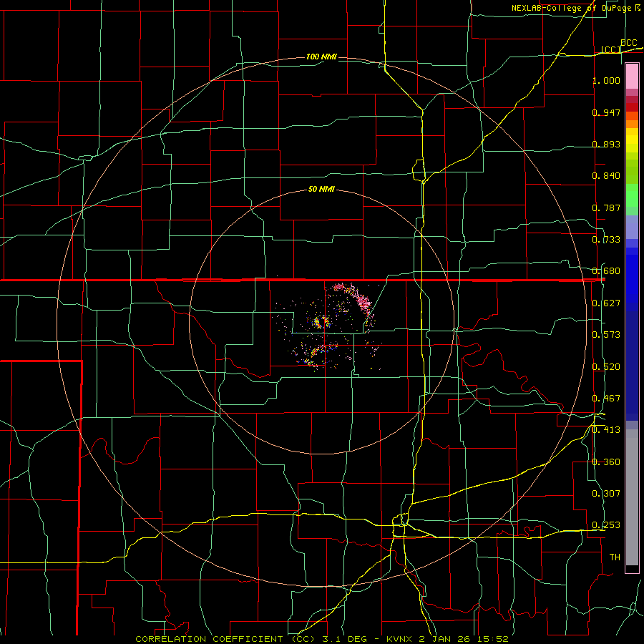Click the 0.520 color scale value
Screen dimensions: 644x644
click(x=606, y=367)
